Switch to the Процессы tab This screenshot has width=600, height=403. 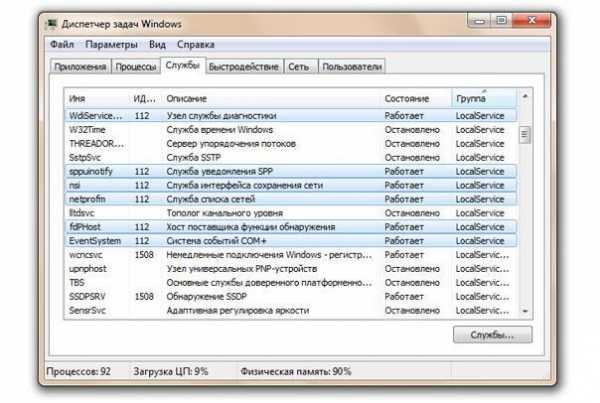[x=136, y=67]
